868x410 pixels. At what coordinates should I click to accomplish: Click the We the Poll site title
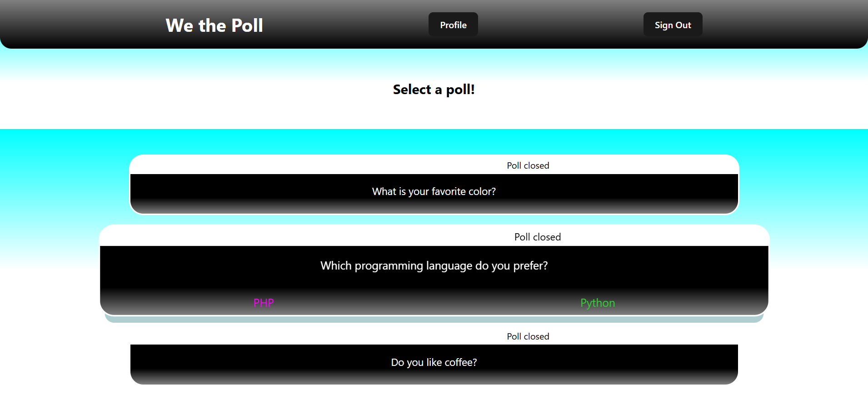point(214,25)
